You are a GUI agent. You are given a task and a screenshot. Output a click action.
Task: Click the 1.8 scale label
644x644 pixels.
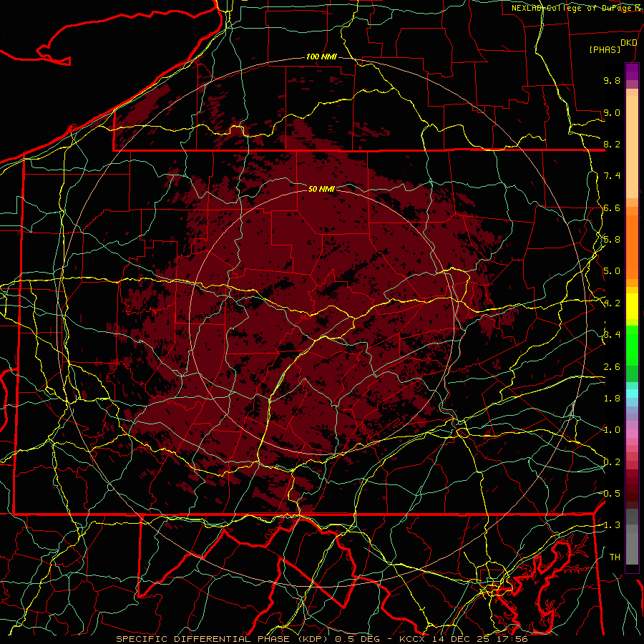coord(612,399)
